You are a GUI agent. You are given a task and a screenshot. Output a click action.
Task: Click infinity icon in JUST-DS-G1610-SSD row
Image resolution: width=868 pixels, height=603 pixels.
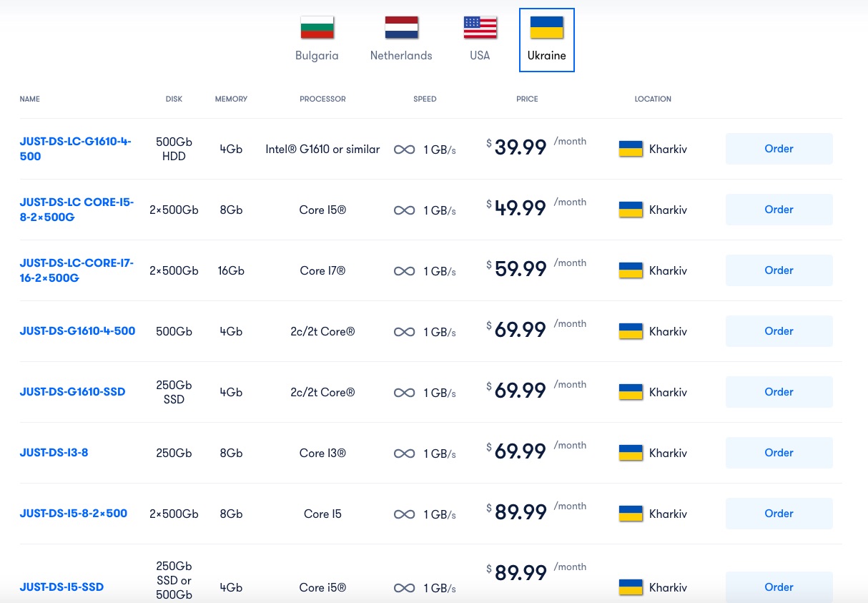405,393
